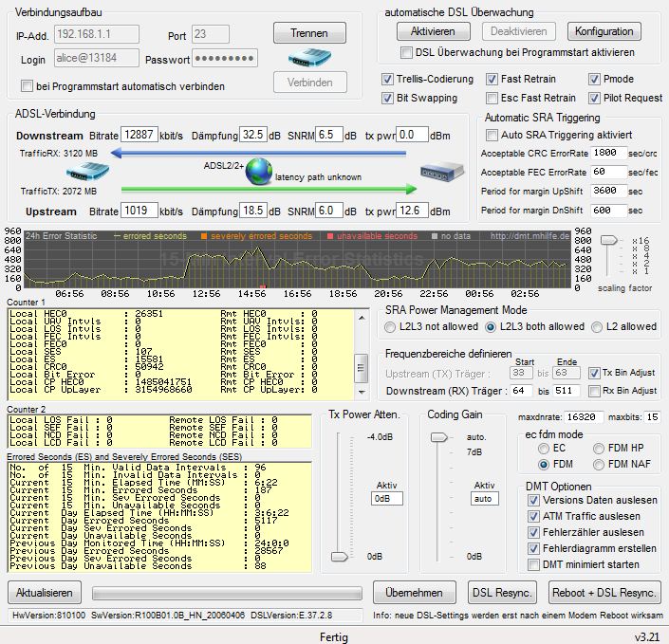The width and height of the screenshot is (669, 644).
Task: Enable Auto SRA Triggering aktiviert
Action: pos(492,136)
